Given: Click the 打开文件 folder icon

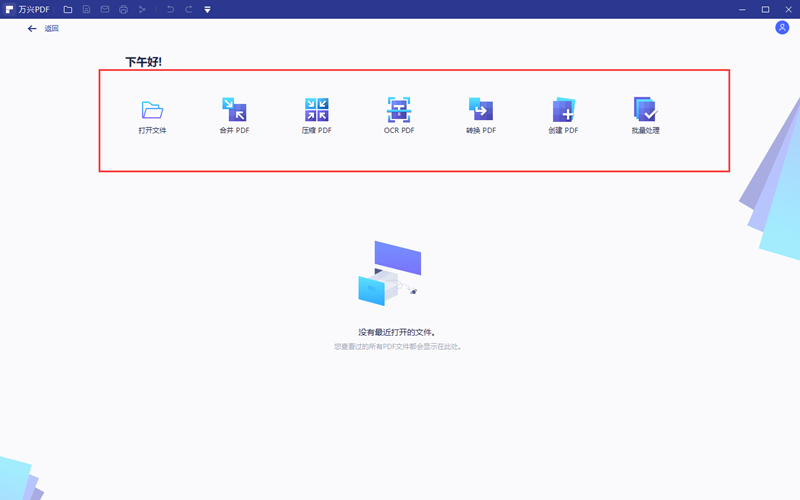Looking at the screenshot, I should 152,110.
